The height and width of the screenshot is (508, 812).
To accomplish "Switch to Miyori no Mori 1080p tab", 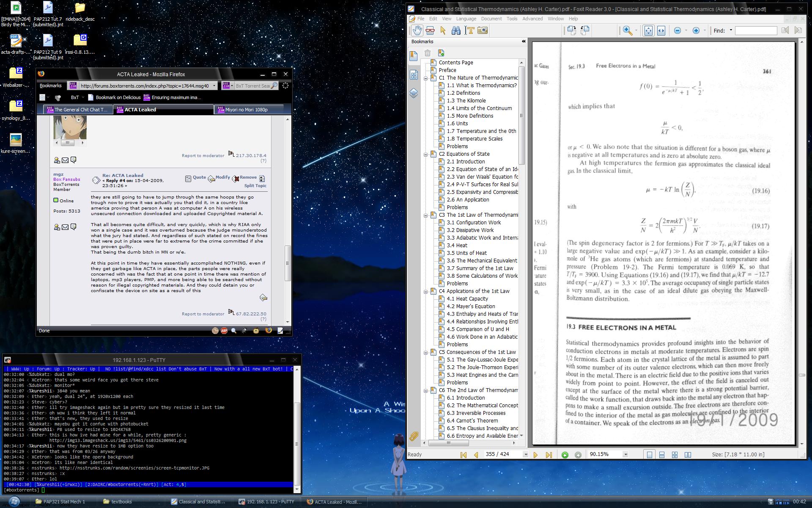I will click(246, 110).
